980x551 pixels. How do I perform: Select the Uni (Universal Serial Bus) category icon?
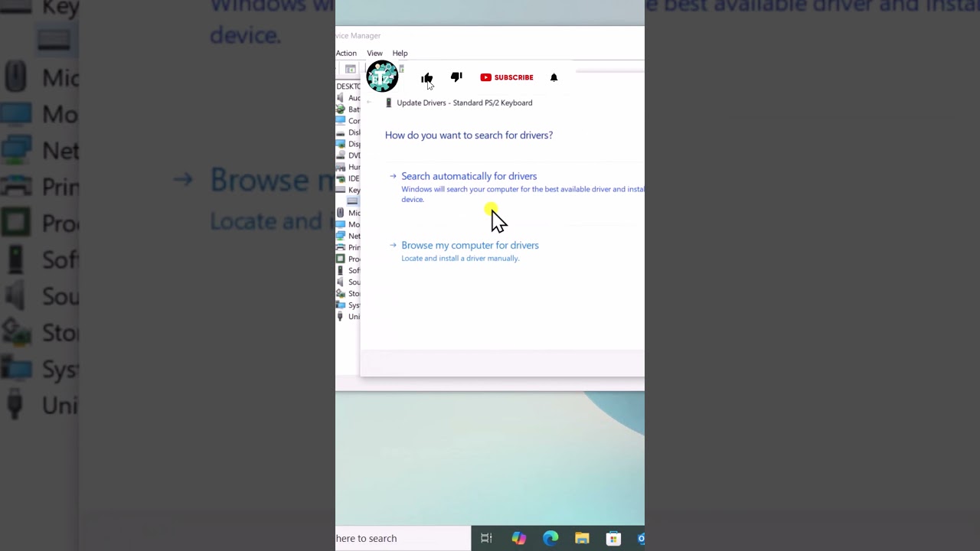pos(340,316)
